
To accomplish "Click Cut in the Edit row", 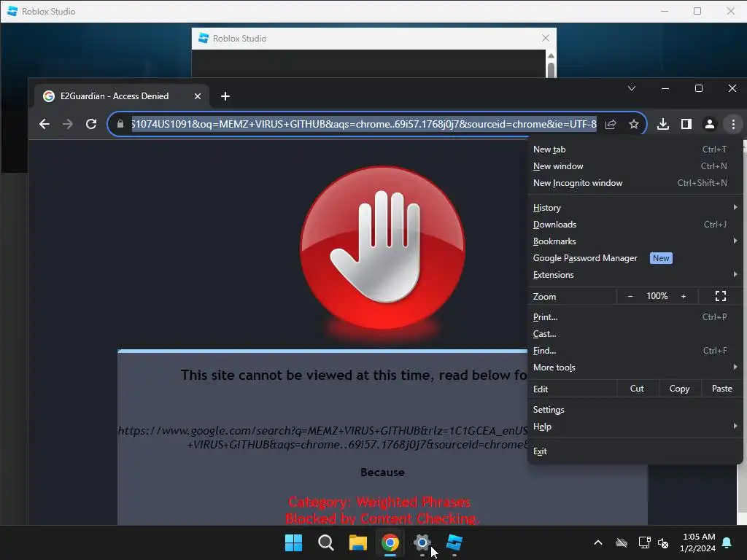I will click(x=637, y=389).
